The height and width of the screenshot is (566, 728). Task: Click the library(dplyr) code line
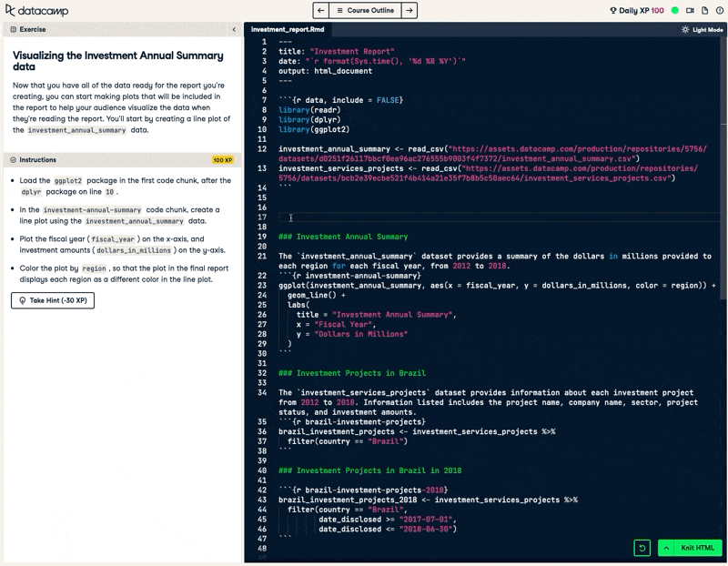pos(309,119)
